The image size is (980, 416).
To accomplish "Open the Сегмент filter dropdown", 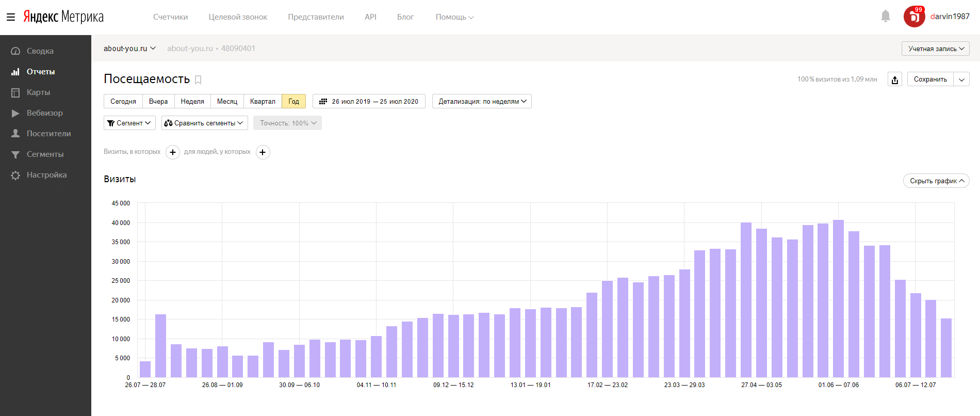I will coord(129,123).
